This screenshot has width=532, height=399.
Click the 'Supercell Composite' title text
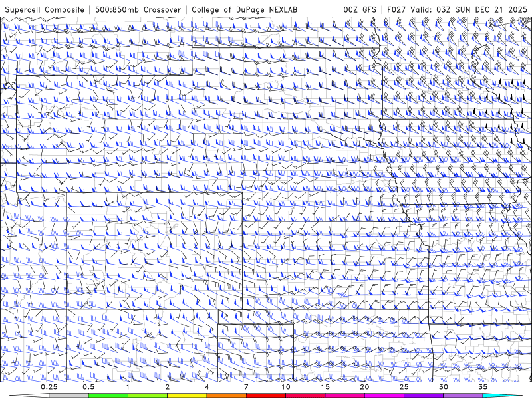45,10
